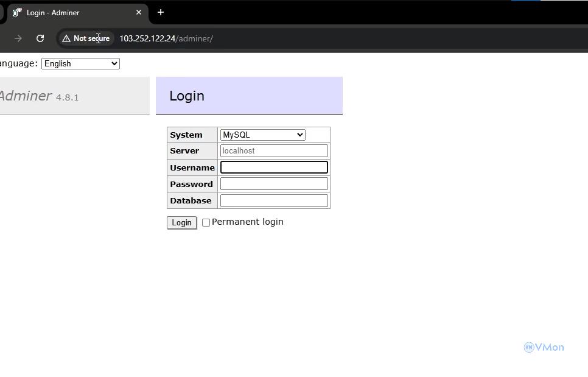Open a new browser tab with plus icon
588x377 pixels.
pyautogui.click(x=161, y=12)
